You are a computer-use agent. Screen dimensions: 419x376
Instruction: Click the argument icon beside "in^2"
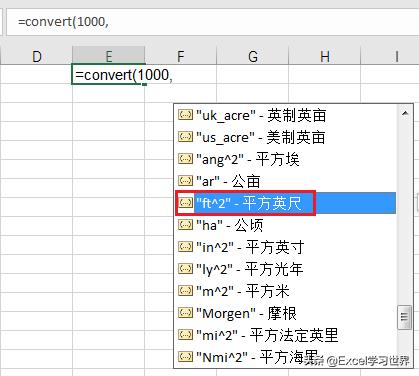coord(185,247)
